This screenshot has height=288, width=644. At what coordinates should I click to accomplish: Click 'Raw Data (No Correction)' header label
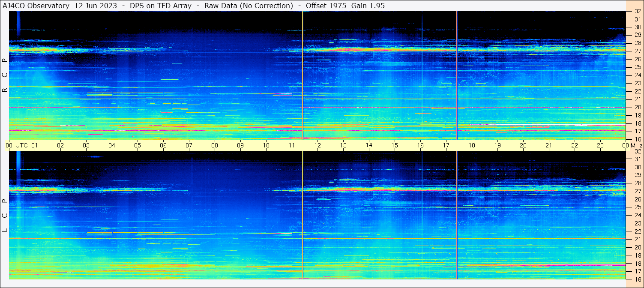click(x=249, y=6)
